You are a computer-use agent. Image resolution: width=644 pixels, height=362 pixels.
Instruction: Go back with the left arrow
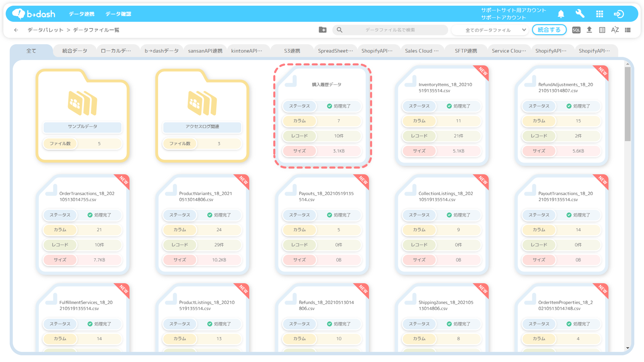pos(16,30)
